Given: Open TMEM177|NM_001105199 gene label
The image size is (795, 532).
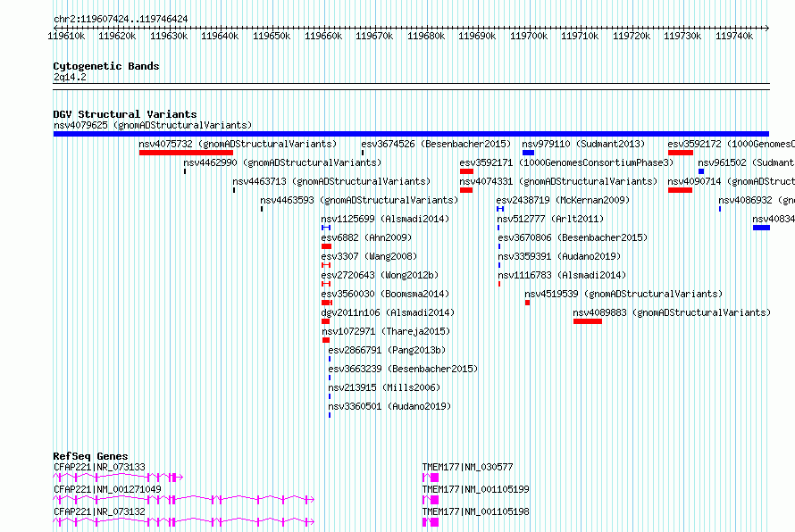Looking at the screenshot, I should coord(475,489).
